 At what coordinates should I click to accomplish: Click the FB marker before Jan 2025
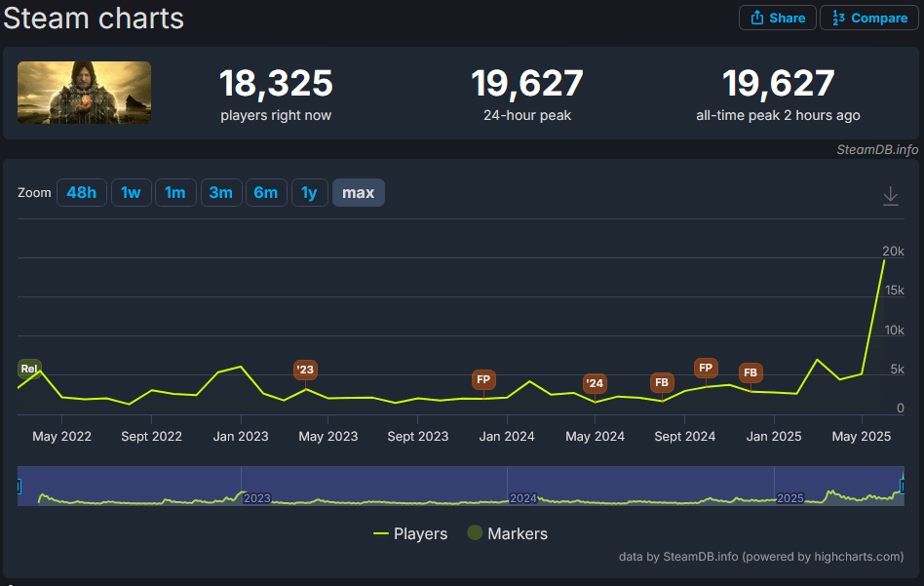click(x=751, y=372)
